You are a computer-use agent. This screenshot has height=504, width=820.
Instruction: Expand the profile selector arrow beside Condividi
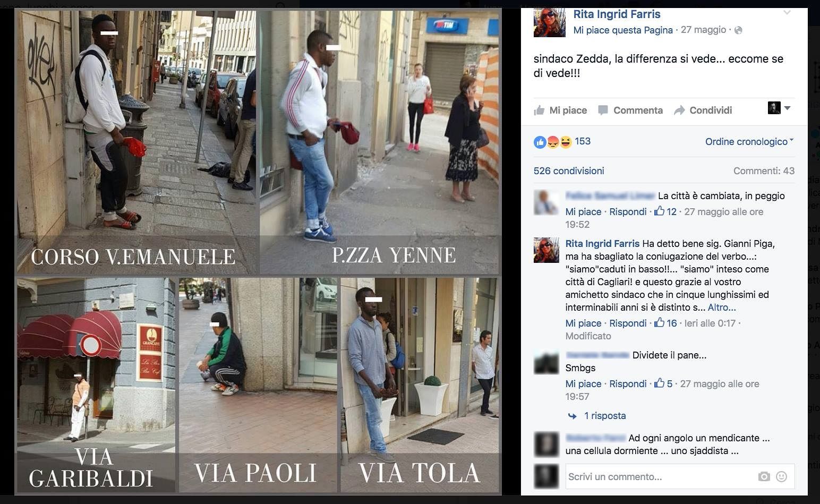pyautogui.click(x=787, y=108)
